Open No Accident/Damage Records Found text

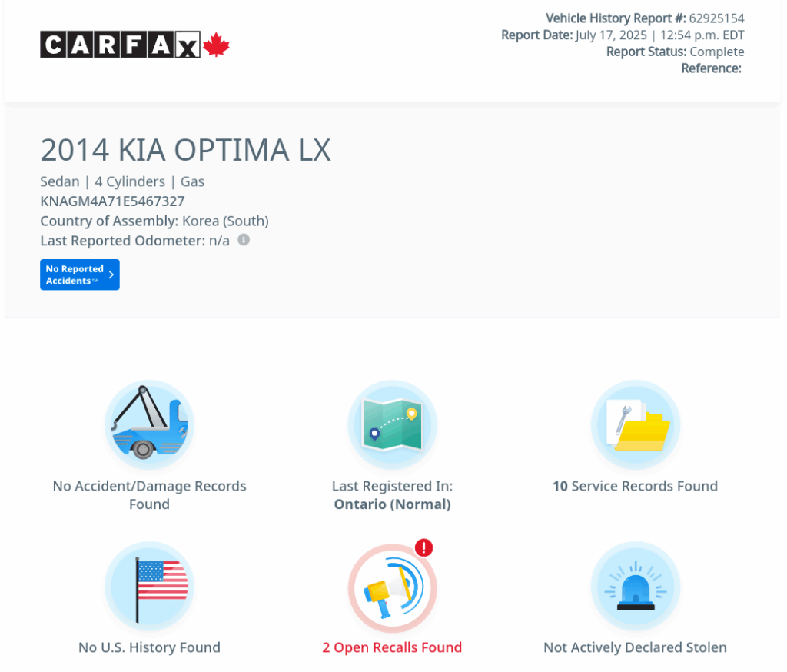click(149, 494)
